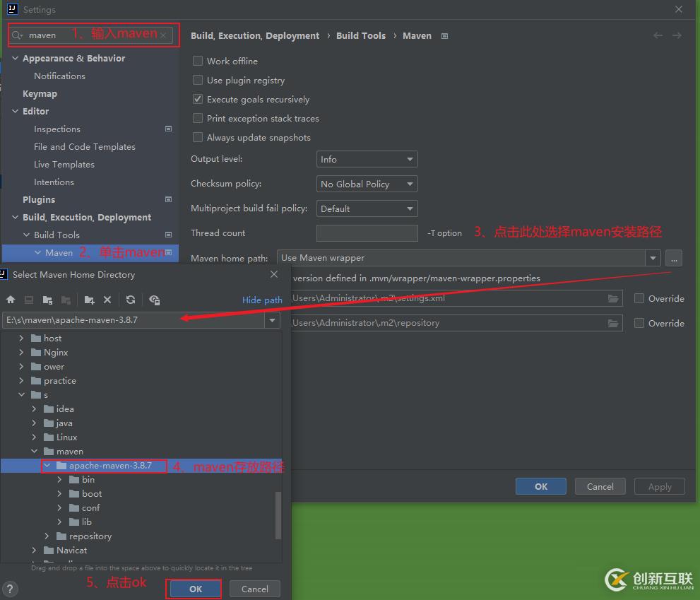700x600 pixels.
Task: Click the Home directory icon in file chooser
Action: (x=11, y=300)
